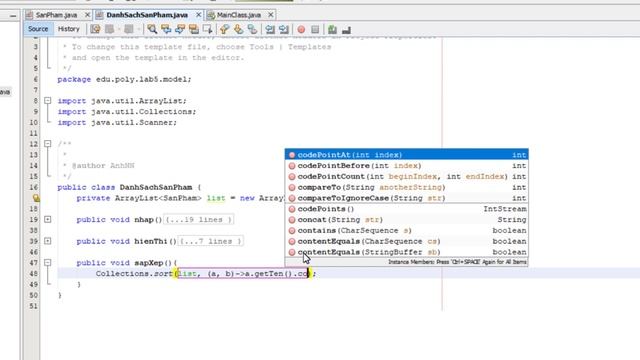
Task: Click 'import java.util.Scanner;' line
Action: coord(117,122)
